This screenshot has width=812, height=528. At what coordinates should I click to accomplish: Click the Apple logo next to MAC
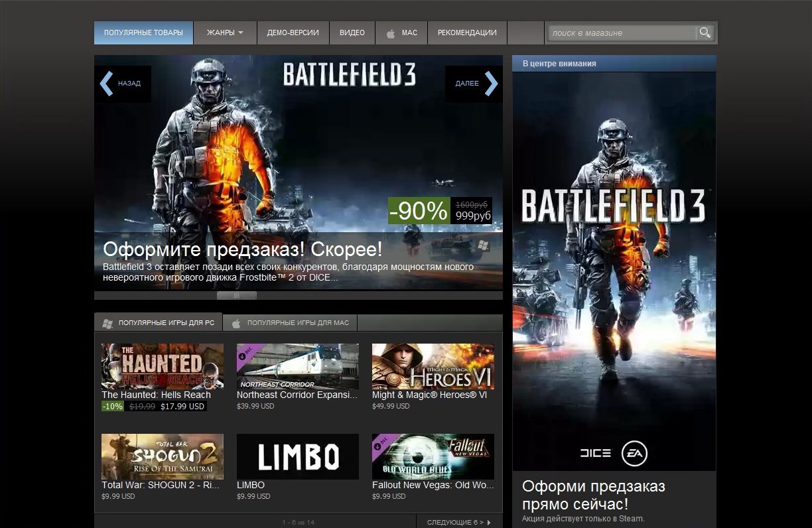click(x=391, y=33)
